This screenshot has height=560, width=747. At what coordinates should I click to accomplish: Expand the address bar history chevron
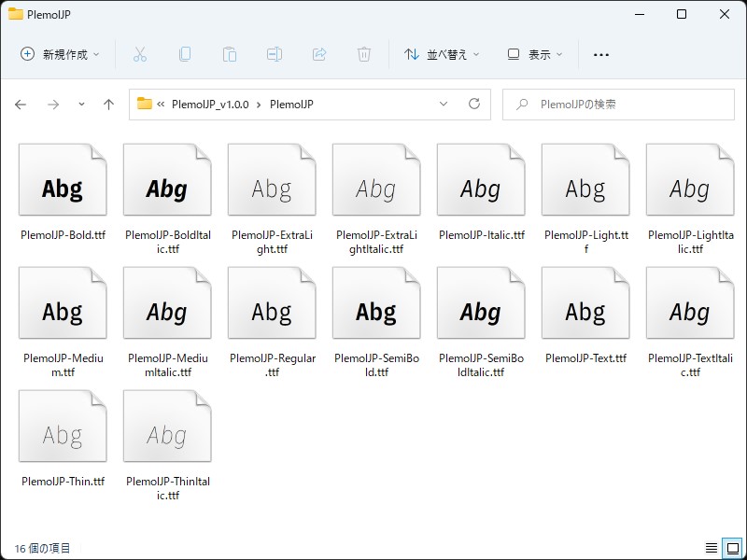(x=444, y=105)
